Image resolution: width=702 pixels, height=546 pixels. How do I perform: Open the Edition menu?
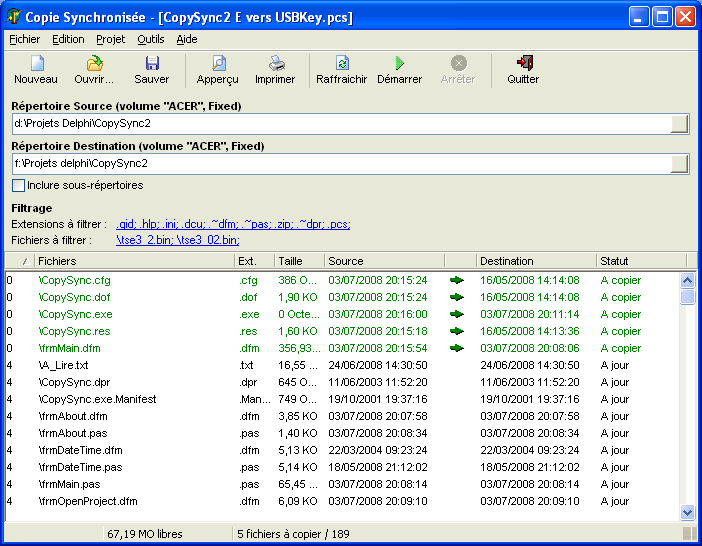[x=68, y=39]
